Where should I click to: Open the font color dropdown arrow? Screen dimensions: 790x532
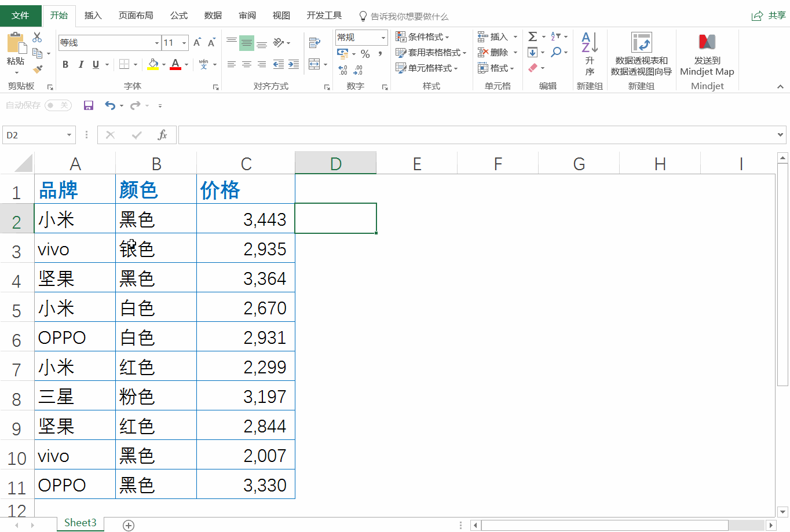pyautogui.click(x=186, y=65)
